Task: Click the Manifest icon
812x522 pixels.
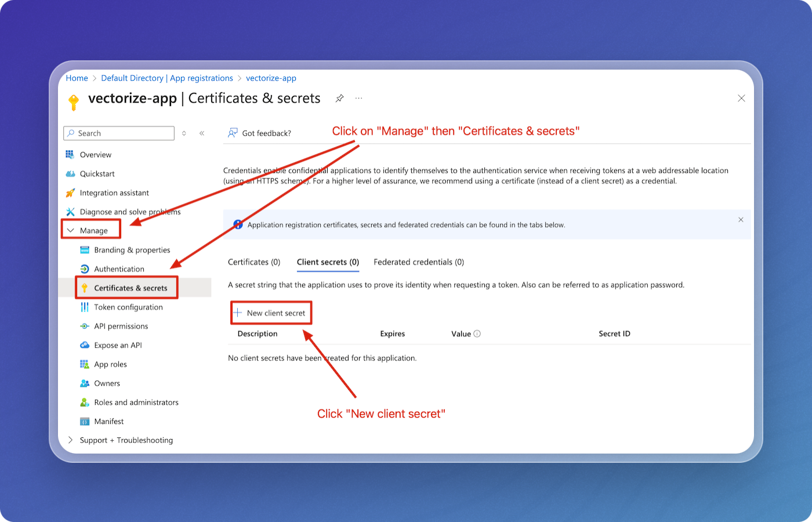Action: (x=85, y=422)
